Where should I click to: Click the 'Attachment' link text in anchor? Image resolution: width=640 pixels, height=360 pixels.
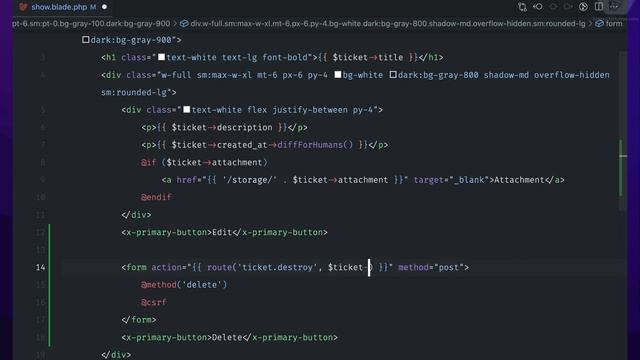[519, 180]
